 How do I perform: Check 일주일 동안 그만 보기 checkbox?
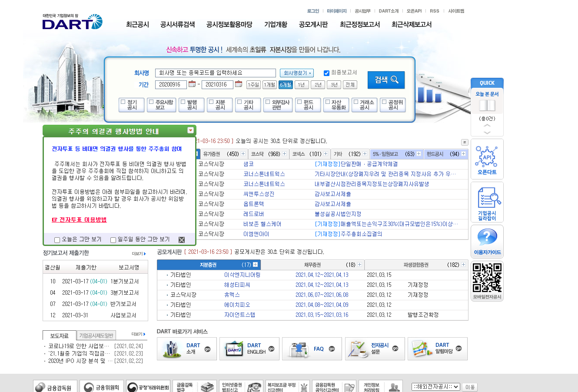point(113,240)
